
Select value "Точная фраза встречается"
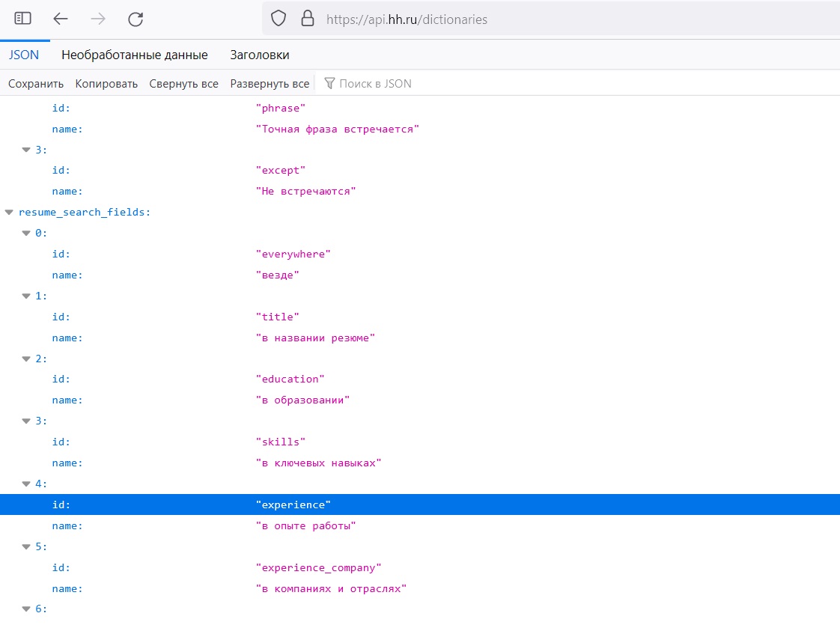pos(338,129)
